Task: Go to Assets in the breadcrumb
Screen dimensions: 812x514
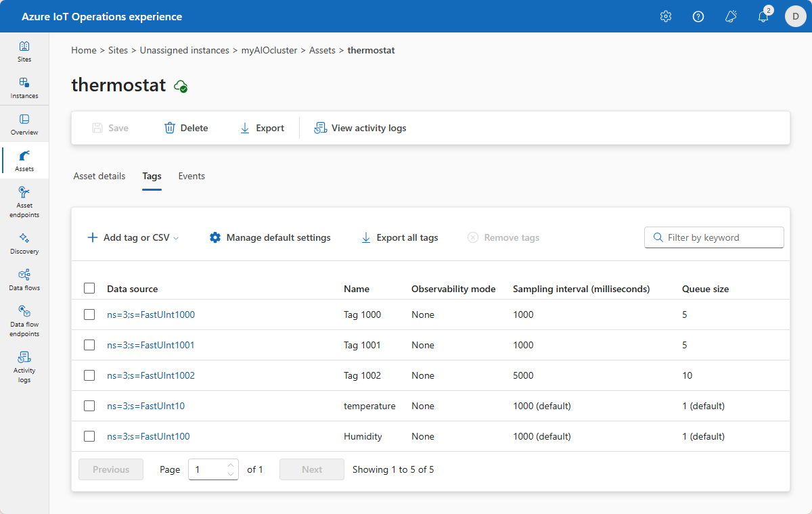Action: [x=322, y=50]
